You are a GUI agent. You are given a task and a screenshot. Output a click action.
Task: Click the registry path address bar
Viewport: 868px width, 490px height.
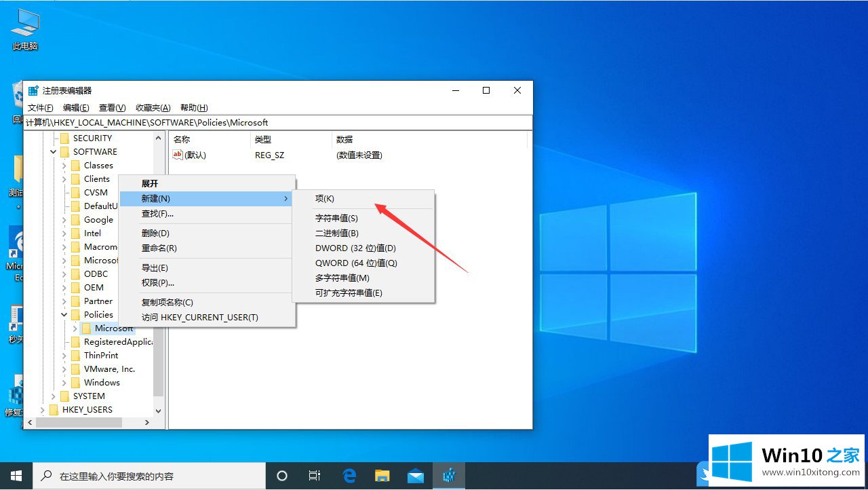278,123
